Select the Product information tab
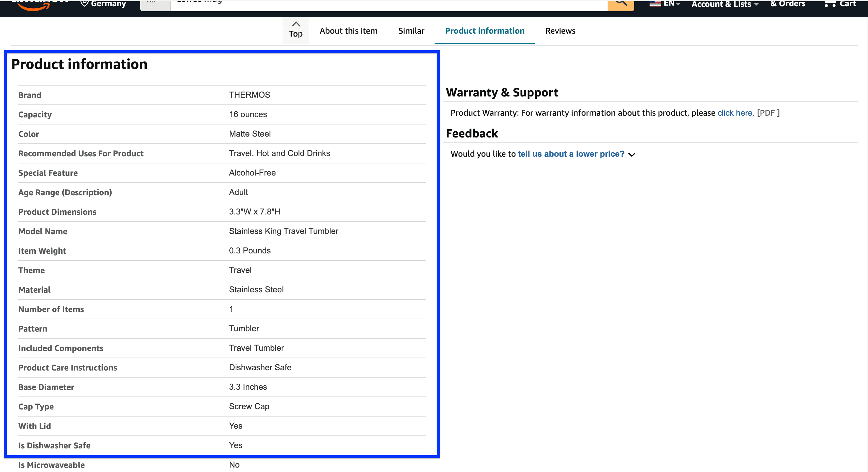The image size is (868, 472). pyautogui.click(x=484, y=31)
